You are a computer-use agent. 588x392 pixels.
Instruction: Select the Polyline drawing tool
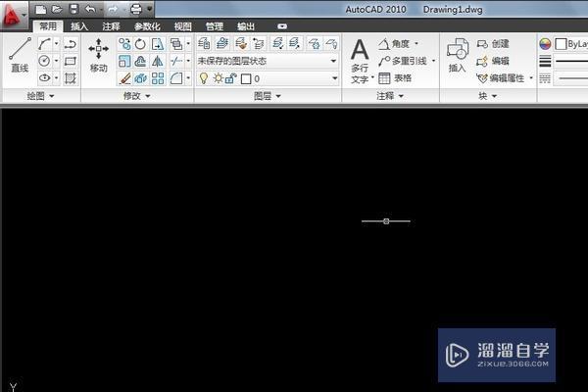(x=71, y=44)
